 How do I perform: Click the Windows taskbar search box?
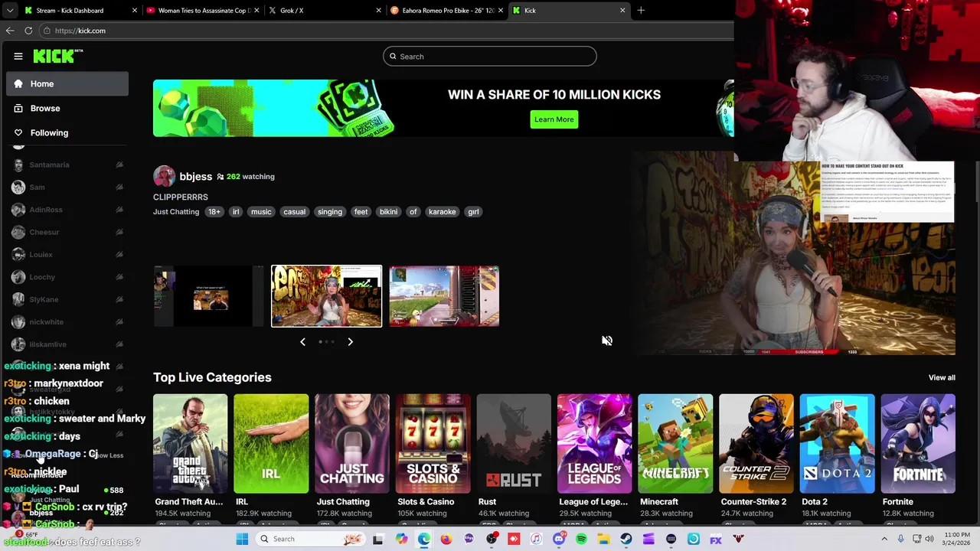coord(312,539)
